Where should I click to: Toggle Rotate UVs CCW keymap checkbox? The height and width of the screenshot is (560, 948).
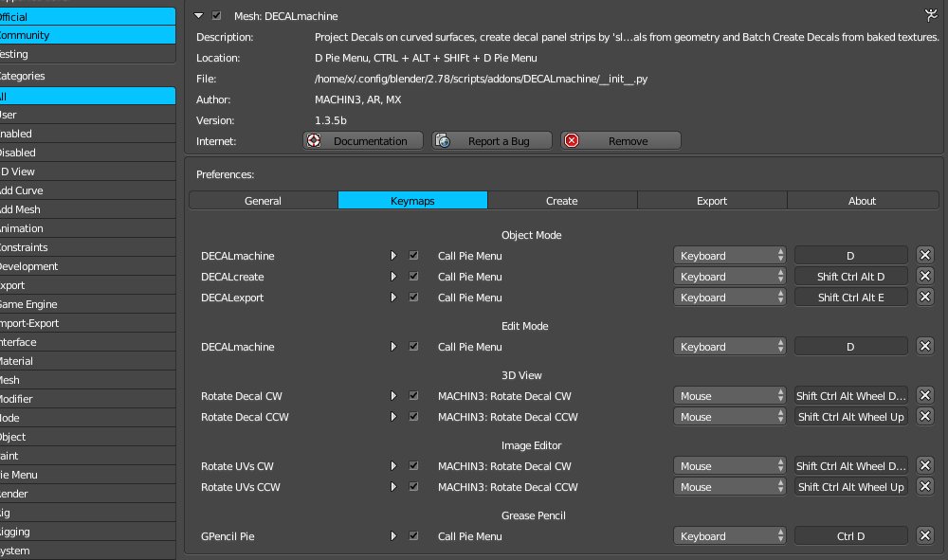413,486
